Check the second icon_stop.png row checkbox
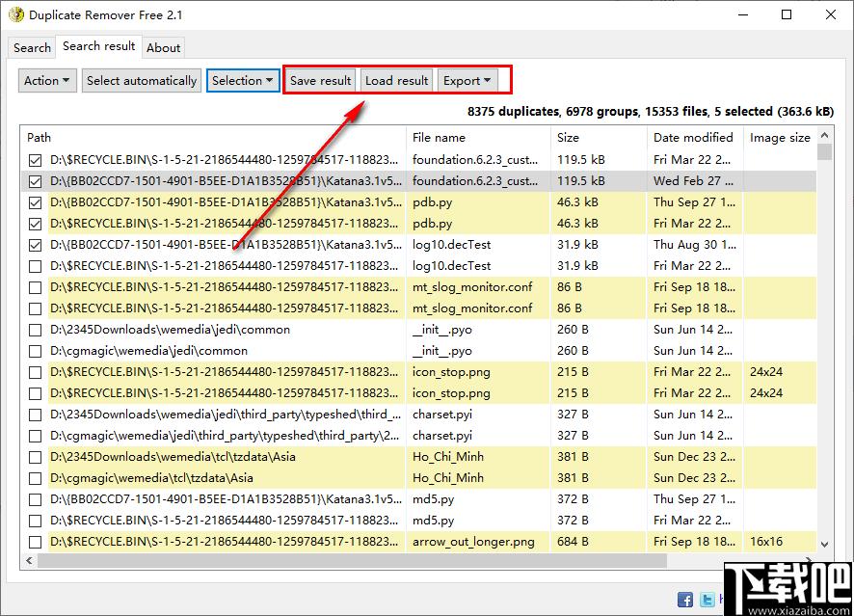Image resolution: width=854 pixels, height=616 pixels. (x=36, y=393)
